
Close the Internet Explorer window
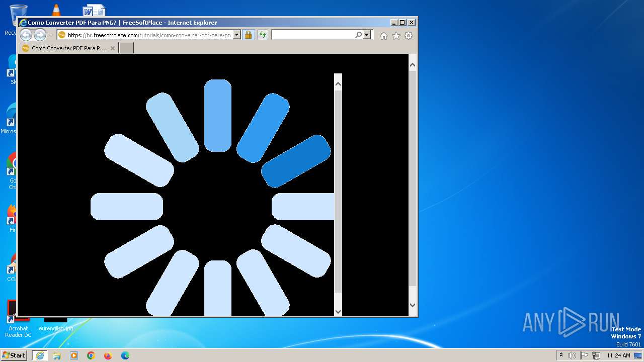point(411,23)
